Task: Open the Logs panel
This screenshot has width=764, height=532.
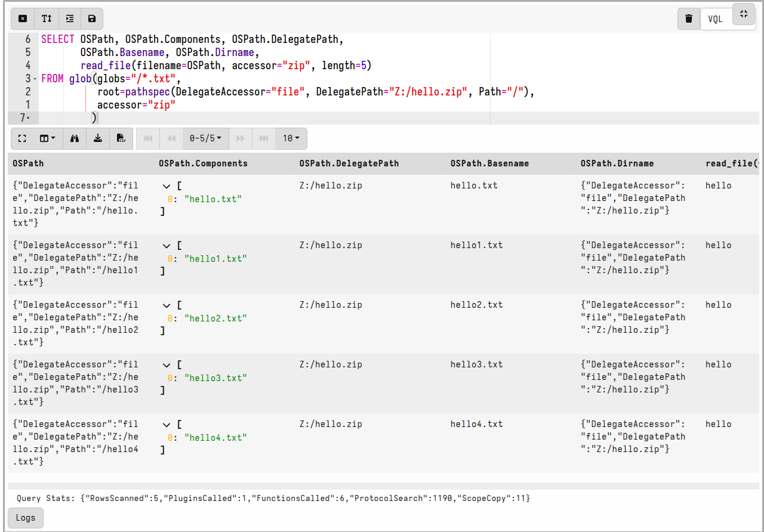Action: click(x=25, y=518)
